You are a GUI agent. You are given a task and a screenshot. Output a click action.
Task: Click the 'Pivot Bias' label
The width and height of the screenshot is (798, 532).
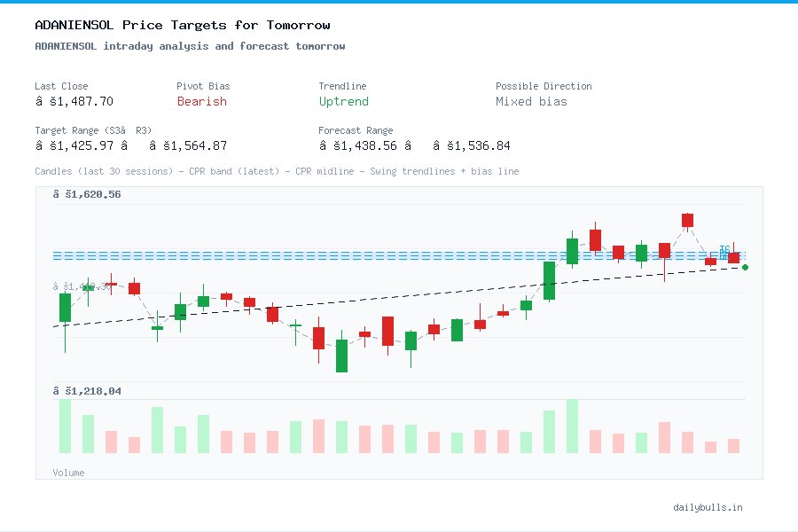pyautogui.click(x=203, y=86)
